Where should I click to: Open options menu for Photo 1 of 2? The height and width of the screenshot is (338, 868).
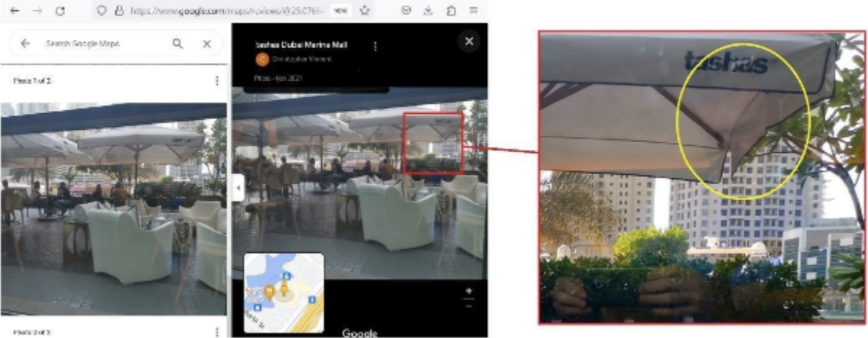[x=217, y=81]
